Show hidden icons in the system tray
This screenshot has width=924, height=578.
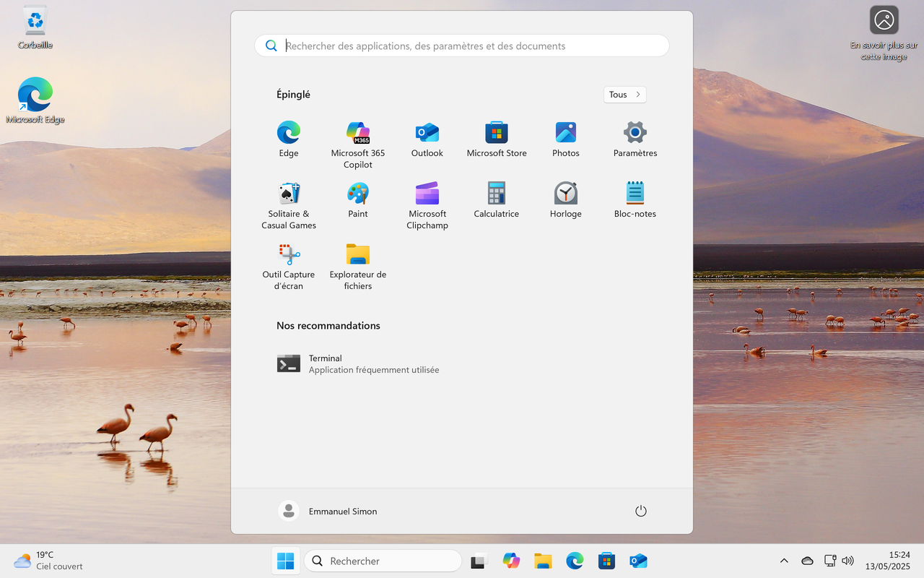tap(784, 561)
